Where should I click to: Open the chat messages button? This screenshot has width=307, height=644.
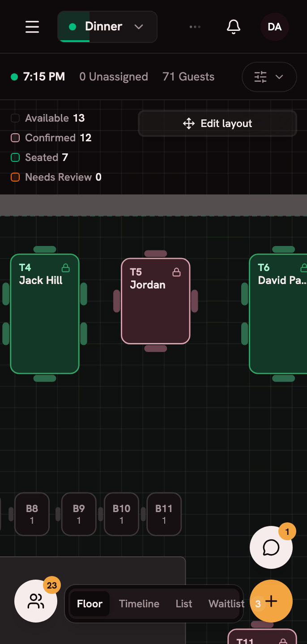271,547
